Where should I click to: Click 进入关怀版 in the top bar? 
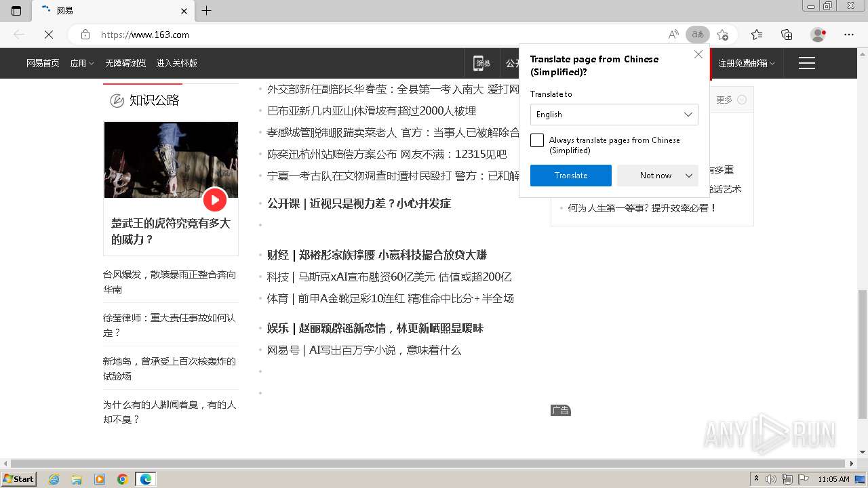[x=176, y=63]
